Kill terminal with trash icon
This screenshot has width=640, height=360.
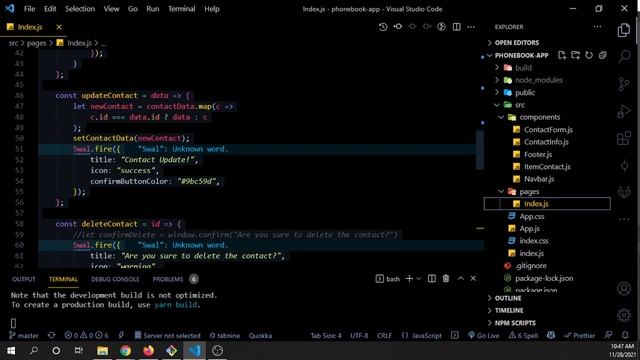[x=446, y=278]
